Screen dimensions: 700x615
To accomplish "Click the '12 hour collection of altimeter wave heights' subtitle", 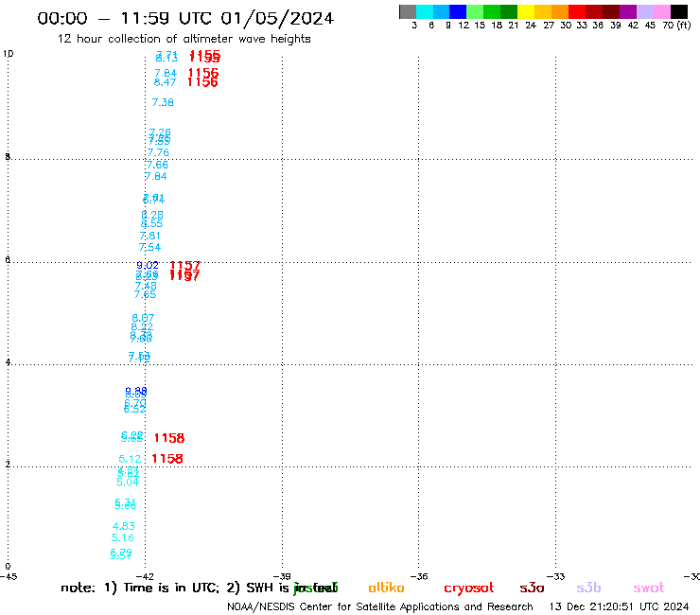I will coord(184,39).
